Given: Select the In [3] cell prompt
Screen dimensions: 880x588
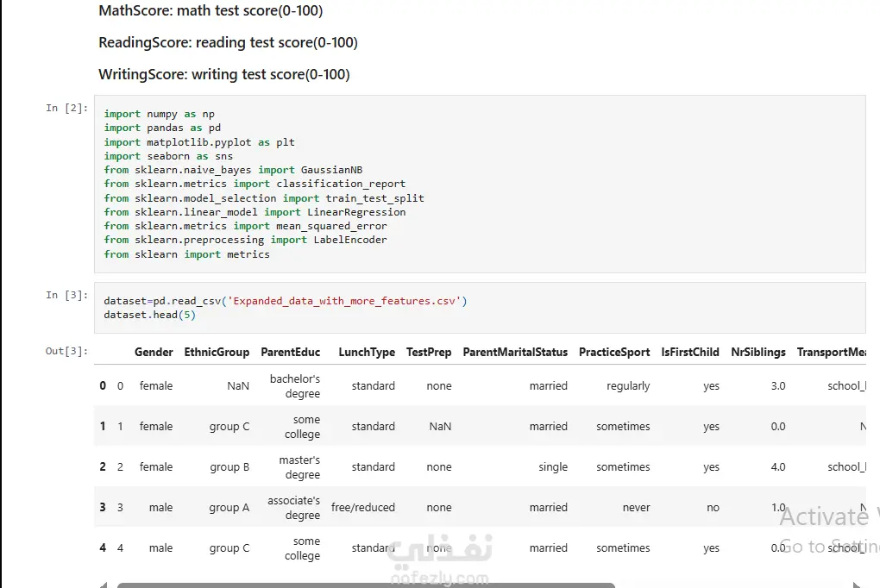Looking at the screenshot, I should point(66,295).
